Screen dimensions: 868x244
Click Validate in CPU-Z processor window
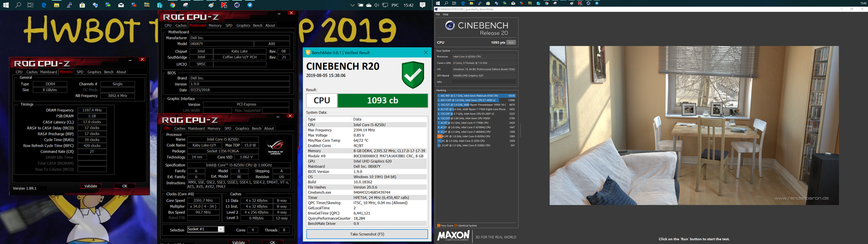(x=239, y=242)
